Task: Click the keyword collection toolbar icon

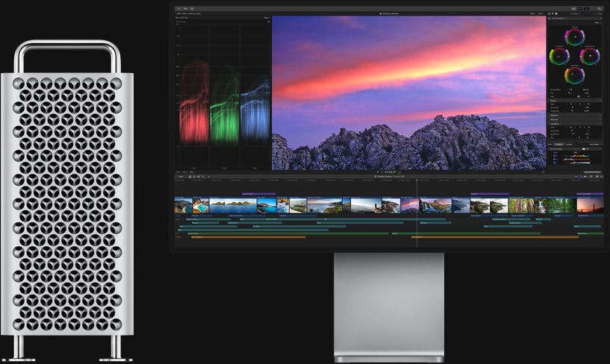Action: [186, 9]
